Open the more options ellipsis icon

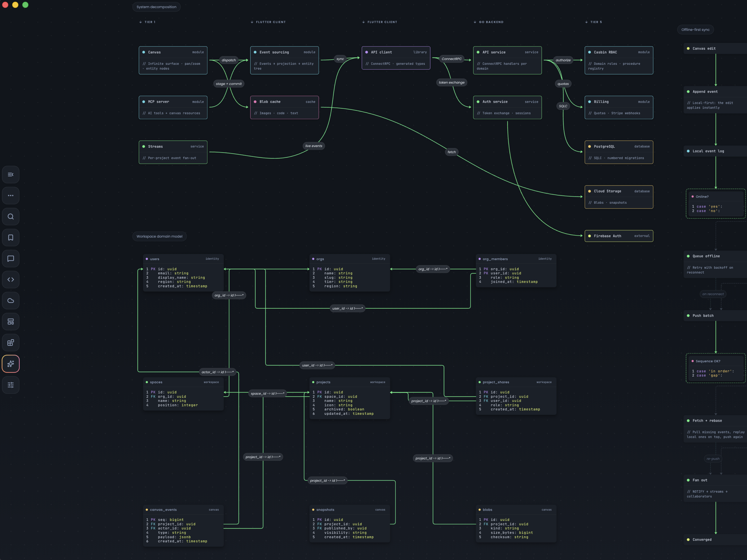point(10,196)
